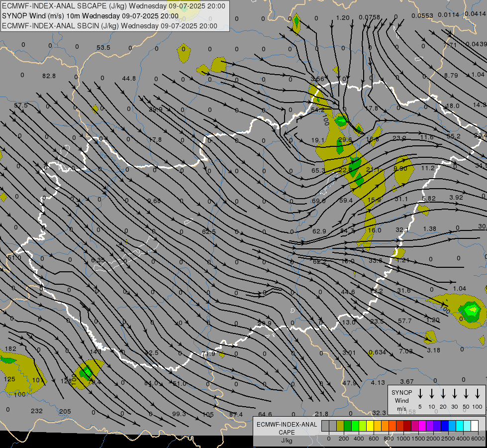The height and width of the screenshot is (448, 487).
Task: Click the map value 0.0553
Action: [x=422, y=16]
